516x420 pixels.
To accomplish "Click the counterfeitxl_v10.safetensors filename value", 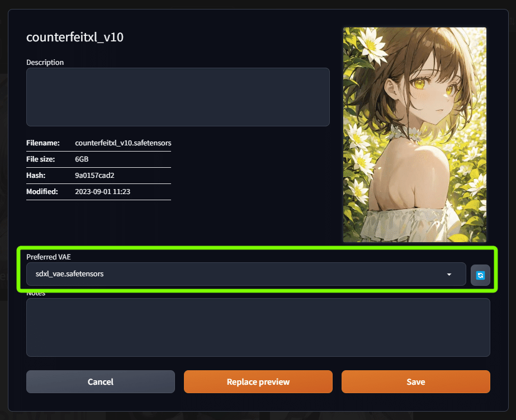I will [123, 143].
